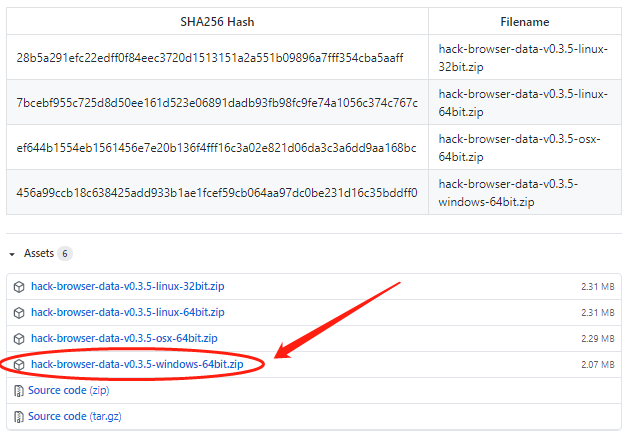Viewport: 630px width, 445px height.
Task: Download hack-browser-data-v0.3.5-windows-64bit.zip asset link
Action: click(137, 364)
